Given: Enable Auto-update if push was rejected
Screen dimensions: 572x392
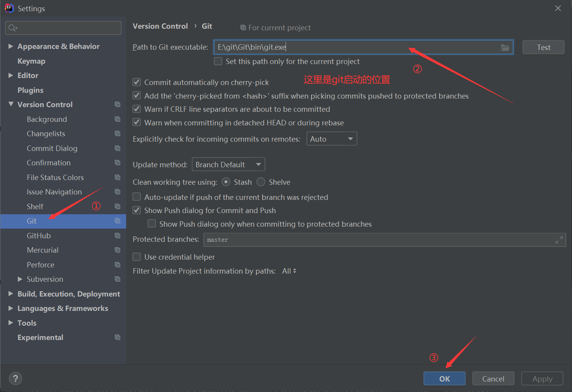Looking at the screenshot, I should tap(137, 197).
